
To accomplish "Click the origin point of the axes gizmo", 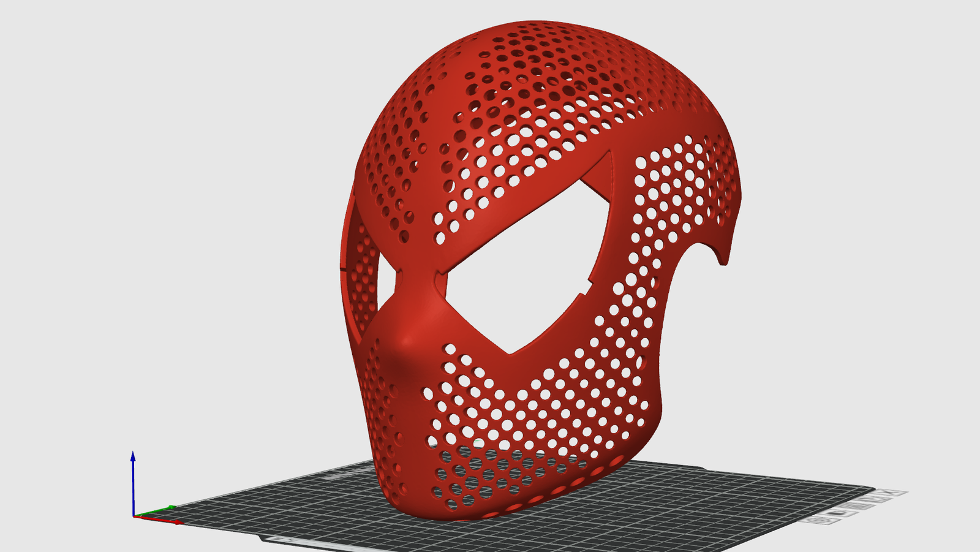I will pos(134,516).
